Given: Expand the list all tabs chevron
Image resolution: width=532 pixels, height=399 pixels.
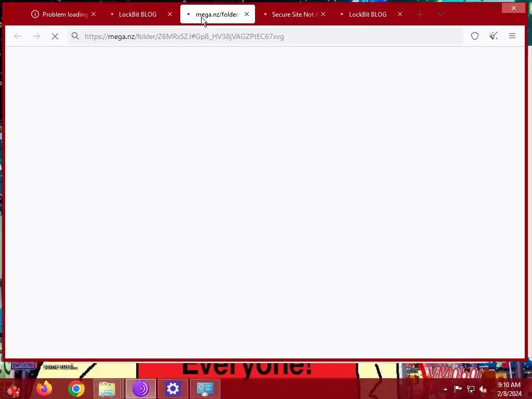Looking at the screenshot, I should point(441,14).
